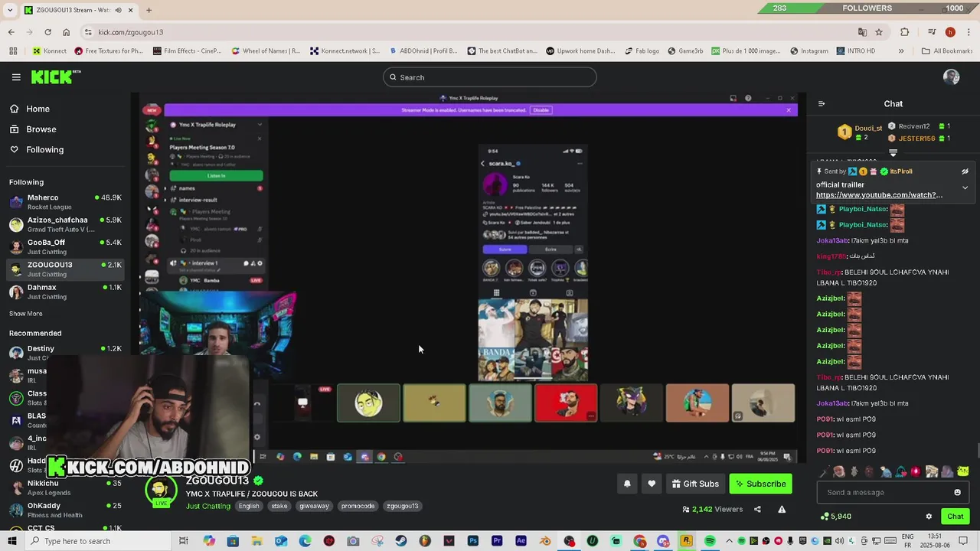The width and height of the screenshot is (980, 551).
Task: Open Dahmax channel in sidebar
Action: point(66,292)
